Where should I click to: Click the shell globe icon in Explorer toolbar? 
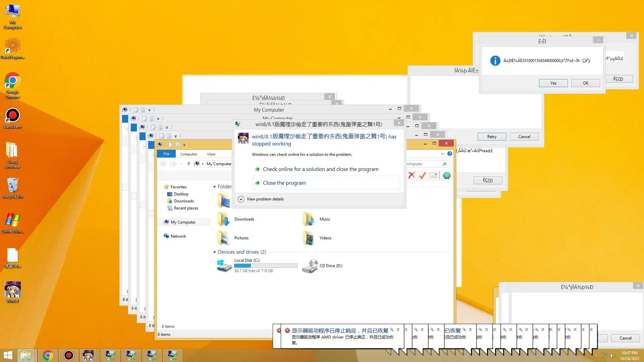click(x=446, y=175)
